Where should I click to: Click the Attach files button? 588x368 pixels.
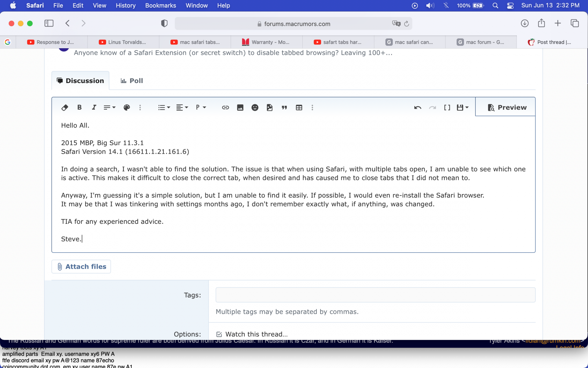click(x=81, y=266)
